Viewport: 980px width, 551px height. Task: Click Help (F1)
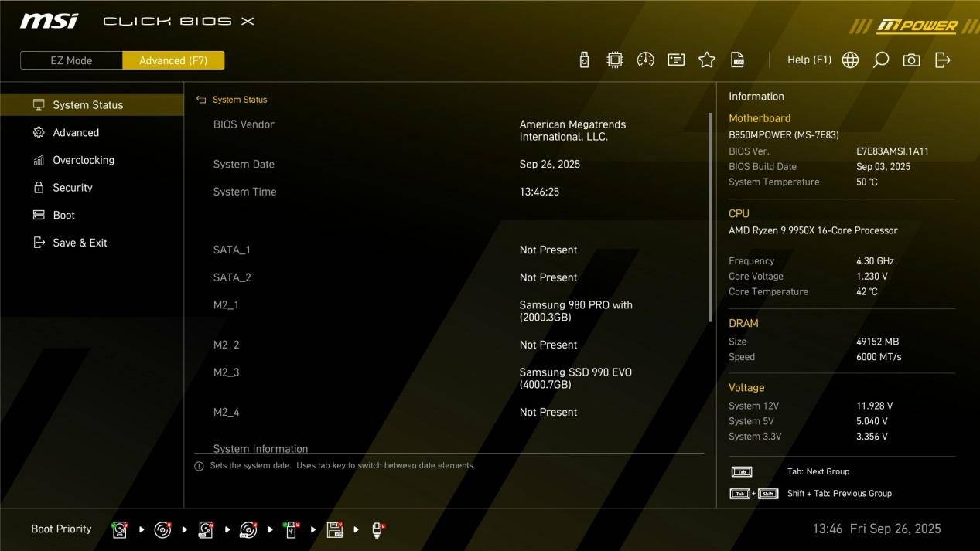pos(809,60)
